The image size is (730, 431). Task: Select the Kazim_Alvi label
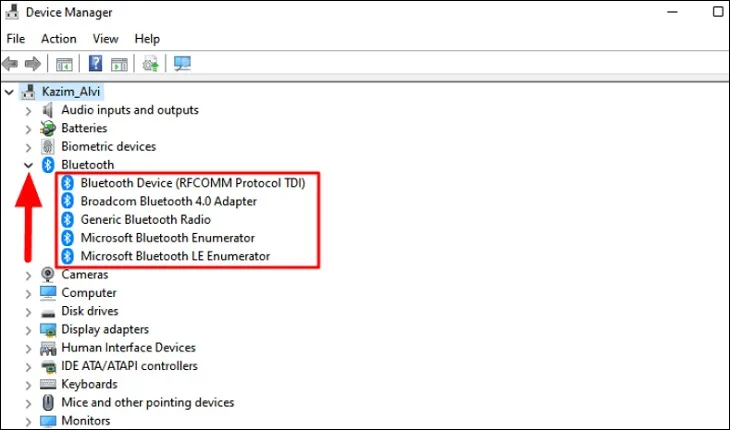(71, 92)
